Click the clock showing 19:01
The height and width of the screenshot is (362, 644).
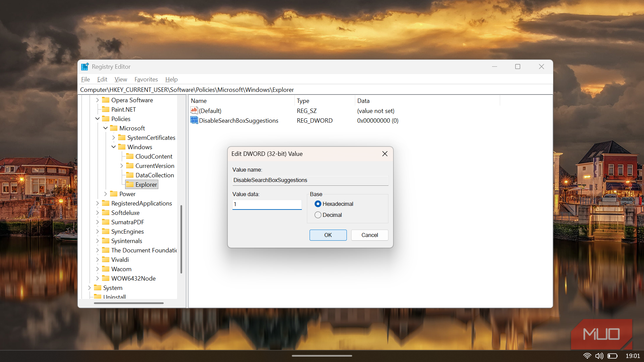pos(633,356)
